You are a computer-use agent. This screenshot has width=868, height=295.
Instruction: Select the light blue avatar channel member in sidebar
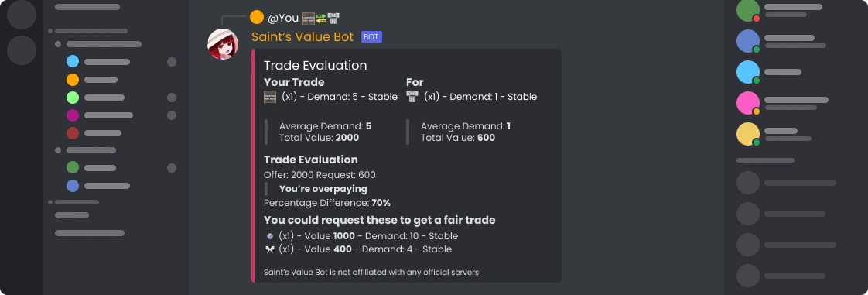[x=73, y=61]
